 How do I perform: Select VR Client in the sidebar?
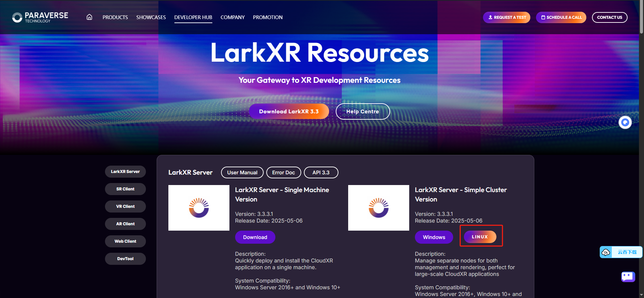[125, 206]
